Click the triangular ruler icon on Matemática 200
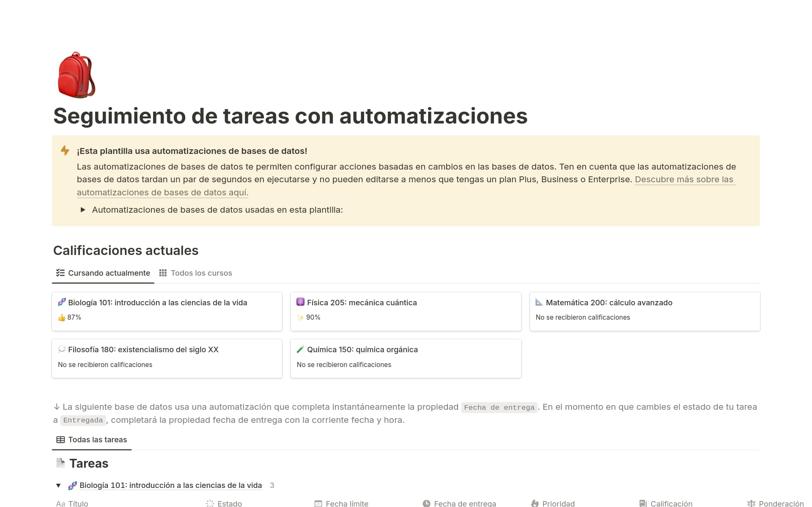812x507 pixels. [540, 302]
